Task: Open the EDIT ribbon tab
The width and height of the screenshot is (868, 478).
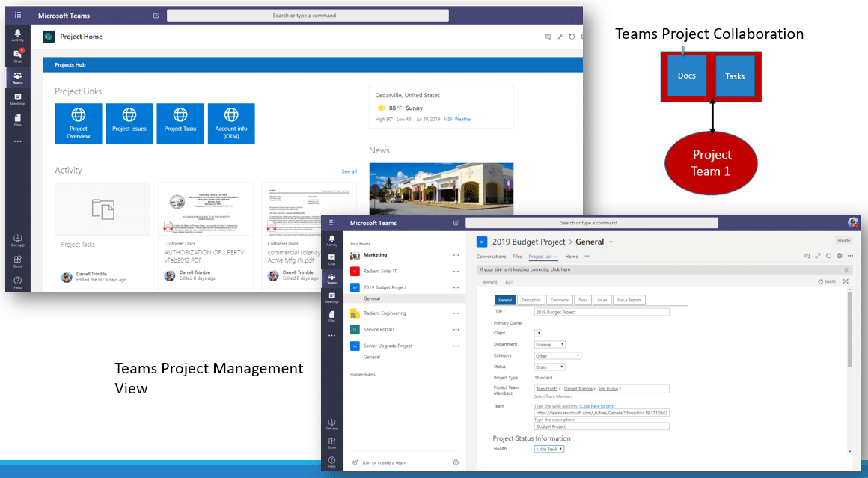Action: coord(509,281)
